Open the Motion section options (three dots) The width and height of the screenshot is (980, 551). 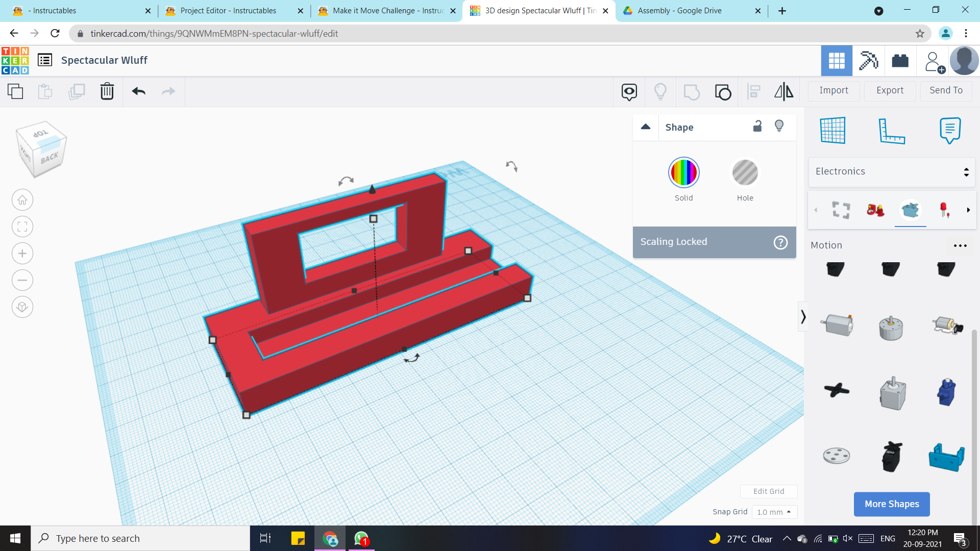click(960, 245)
